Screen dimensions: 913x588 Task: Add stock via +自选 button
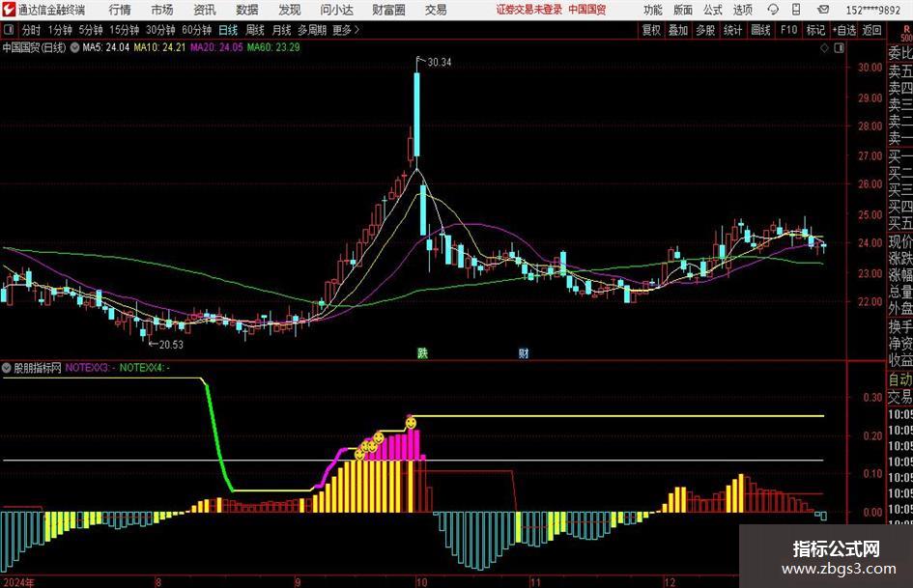[x=844, y=30]
